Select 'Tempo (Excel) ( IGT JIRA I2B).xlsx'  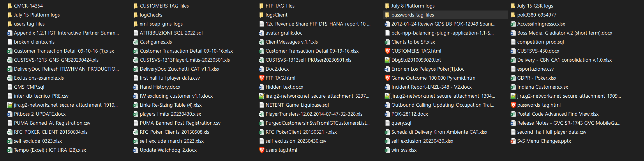coord(50,150)
